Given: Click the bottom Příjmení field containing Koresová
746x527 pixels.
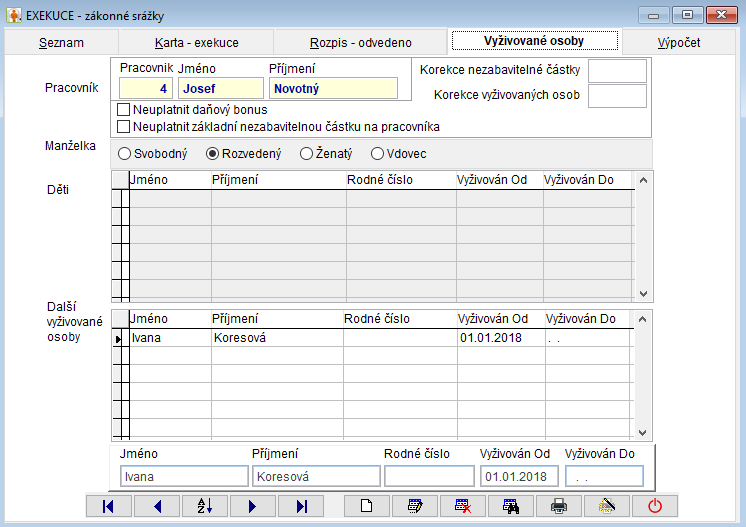Looking at the screenshot, I should pos(316,476).
